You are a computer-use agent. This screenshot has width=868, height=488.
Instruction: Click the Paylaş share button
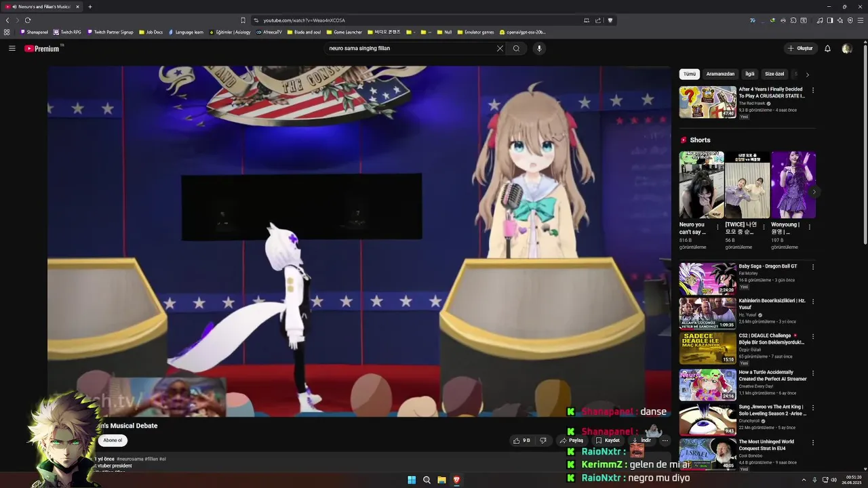(x=572, y=441)
